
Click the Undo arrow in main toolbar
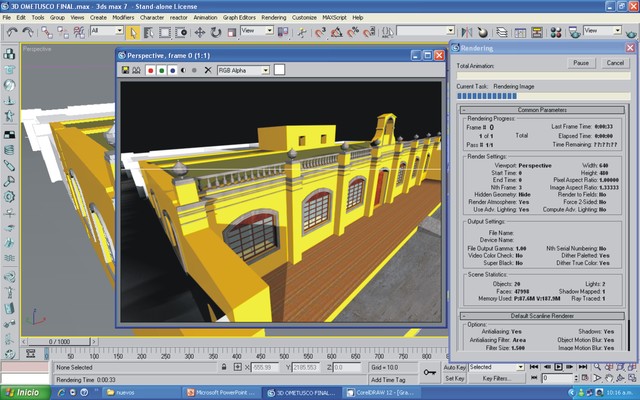(x=12, y=32)
